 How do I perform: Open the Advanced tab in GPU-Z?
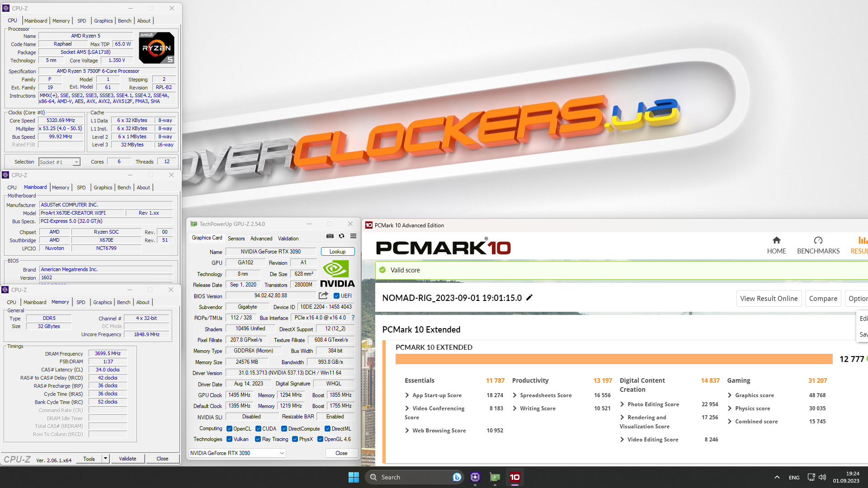pos(261,239)
